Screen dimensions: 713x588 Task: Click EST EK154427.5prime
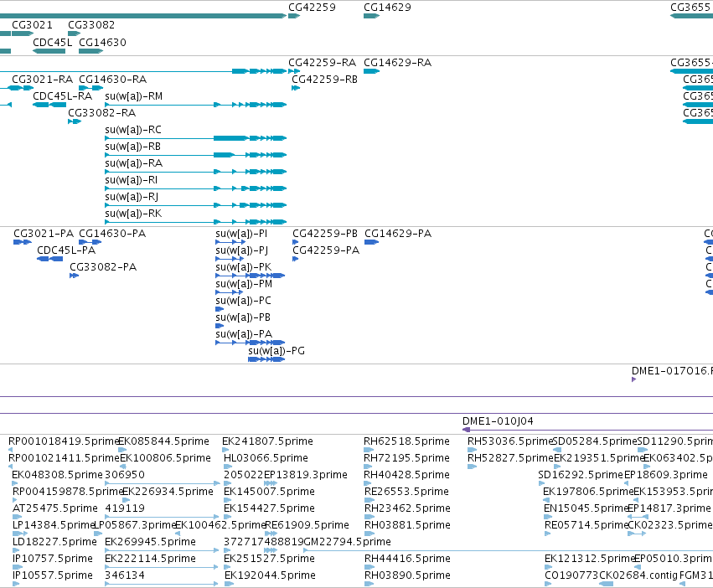269,508
